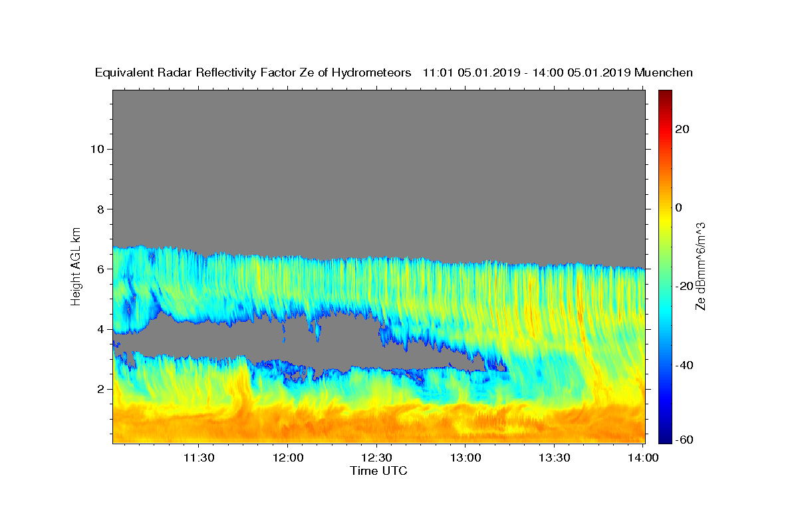The width and height of the screenshot is (798, 532).
Task: Click the '12:30' time tick label
Action: point(377,458)
